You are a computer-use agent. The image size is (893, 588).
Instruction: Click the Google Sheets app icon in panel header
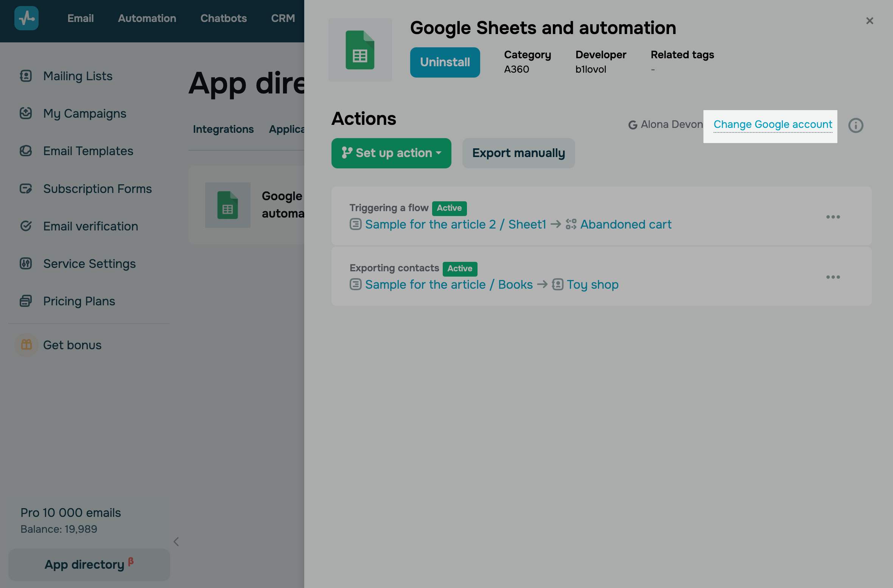[x=360, y=50]
